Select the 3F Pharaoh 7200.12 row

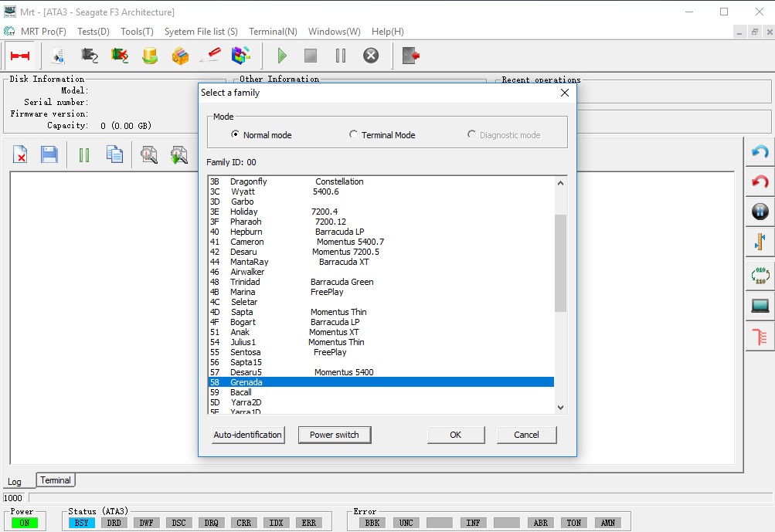[381, 222]
